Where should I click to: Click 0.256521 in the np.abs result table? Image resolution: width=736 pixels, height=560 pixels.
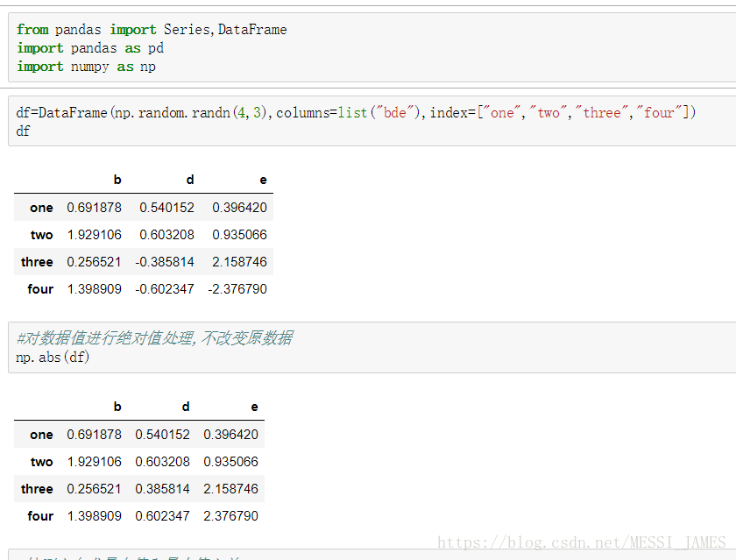(94, 489)
